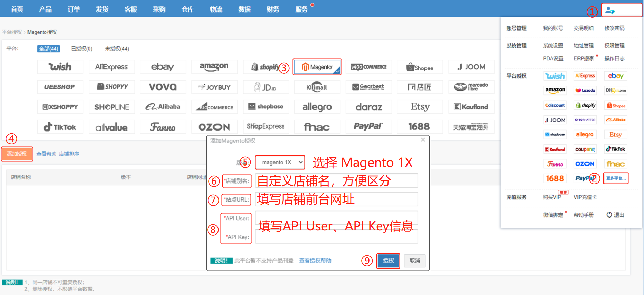Screen dimensions: 644x295
Task: Click the 添加授权 button
Action: tap(17, 154)
